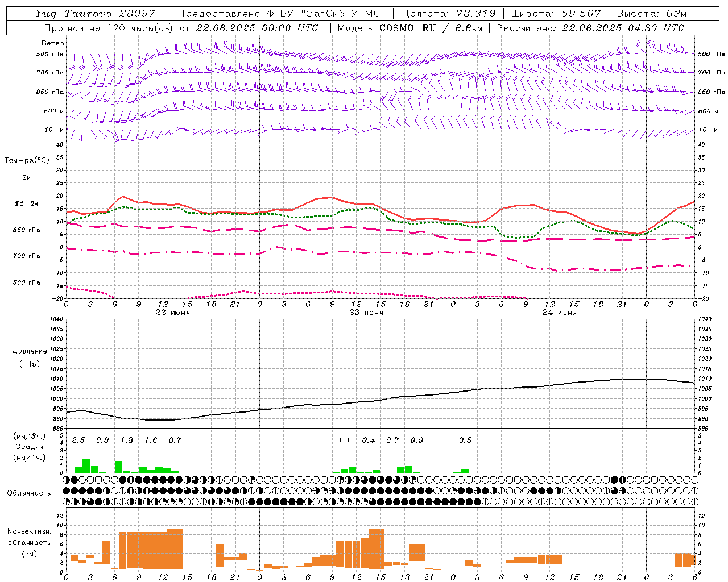Select the text Предоставлено ФГБУ "ЗапСиб УГМС"
Screen dimensions: 728x582
pyautogui.click(x=282, y=14)
